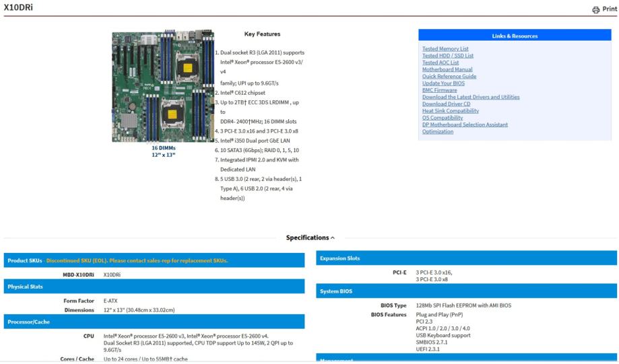Click '10 SATA3 (6Gbps); RAID 0, 1, 5, 10' feature
Viewport: 619px width, 364px height.
pyautogui.click(x=259, y=150)
